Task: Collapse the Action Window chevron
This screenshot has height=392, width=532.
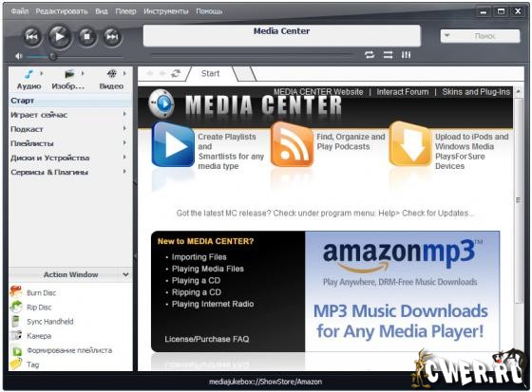Action: 125,274
